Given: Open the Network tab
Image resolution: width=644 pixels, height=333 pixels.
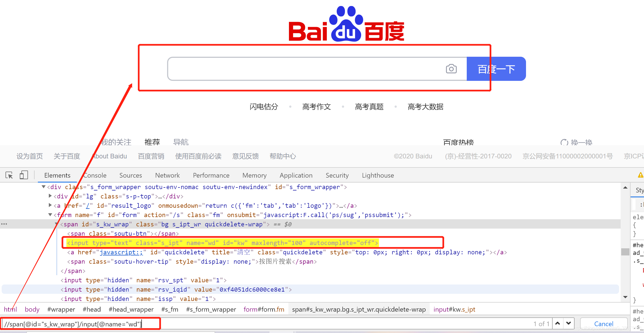Looking at the screenshot, I should pyautogui.click(x=167, y=175).
